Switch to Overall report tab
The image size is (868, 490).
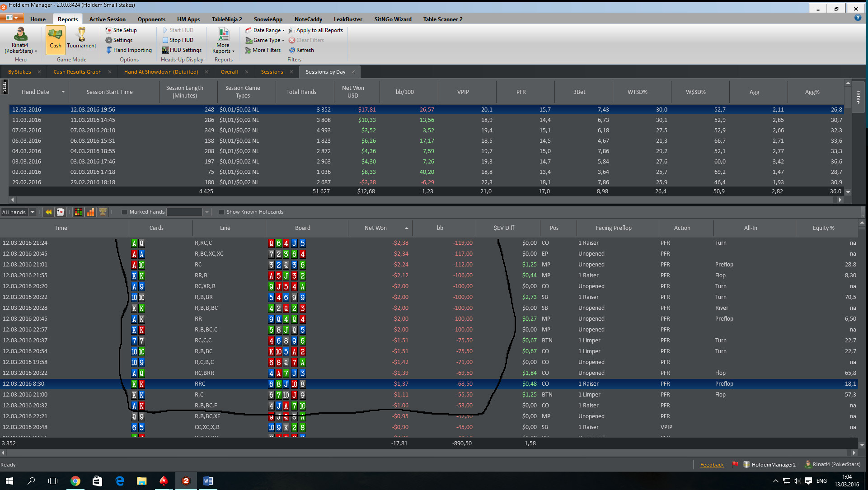pyautogui.click(x=230, y=72)
